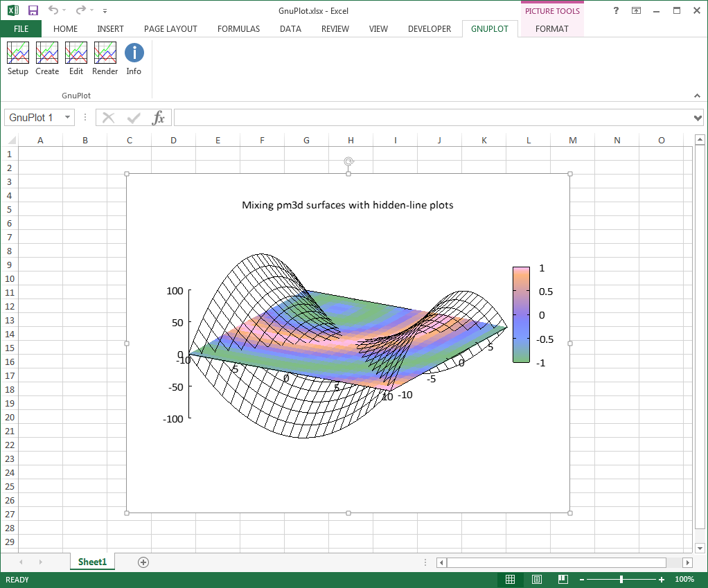Zoom out with the minus button
Image resolution: width=708 pixels, height=588 pixels.
(582, 580)
